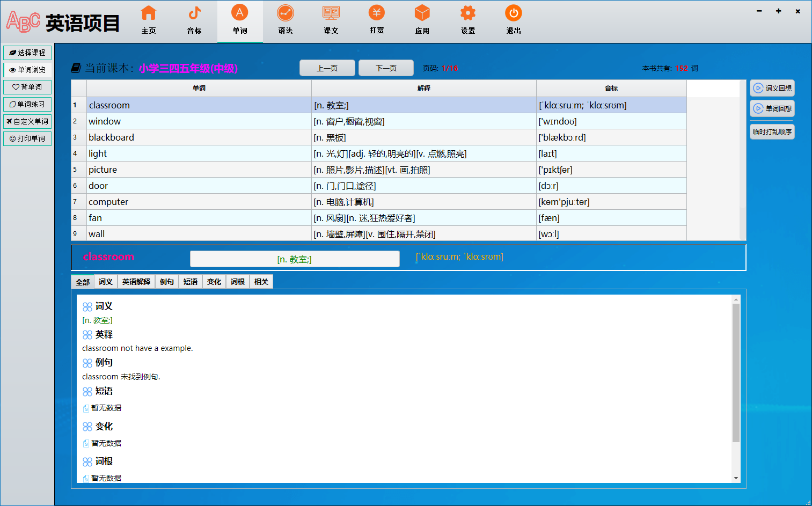Click the yellow phonetic transcription of classroom
The image size is (812, 506).
click(459, 257)
